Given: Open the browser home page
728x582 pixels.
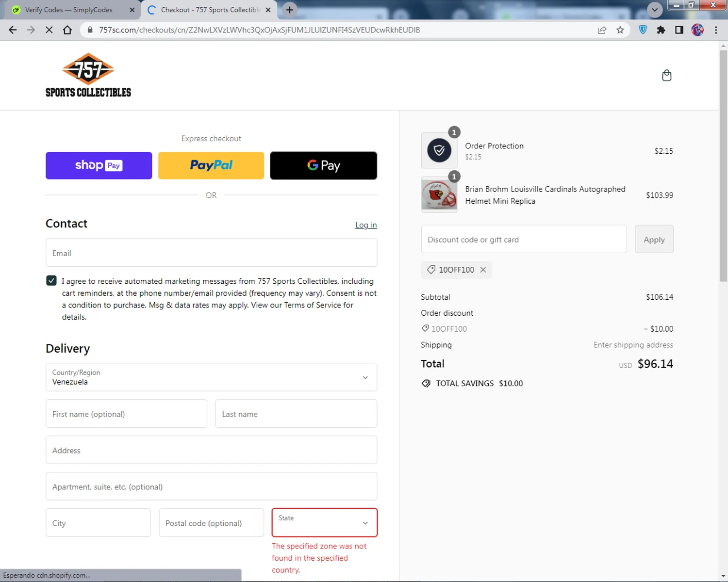Looking at the screenshot, I should (67, 30).
